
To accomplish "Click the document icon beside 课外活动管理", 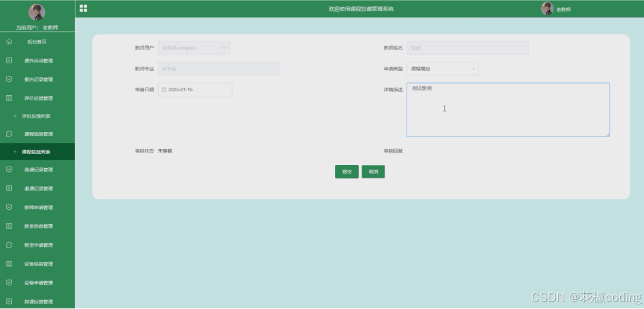I will point(9,60).
